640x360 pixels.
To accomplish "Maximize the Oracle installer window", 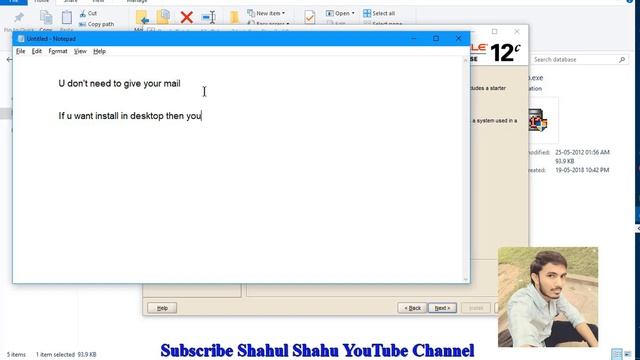I will click(x=495, y=31).
